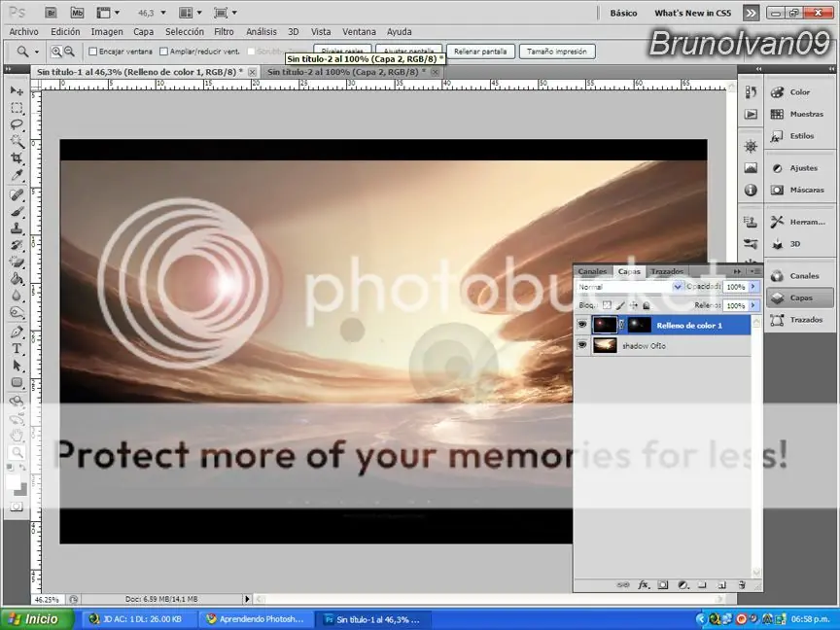Image resolution: width=840 pixels, height=630 pixels.
Task: Select the Magic Wand tool
Action: point(17,141)
